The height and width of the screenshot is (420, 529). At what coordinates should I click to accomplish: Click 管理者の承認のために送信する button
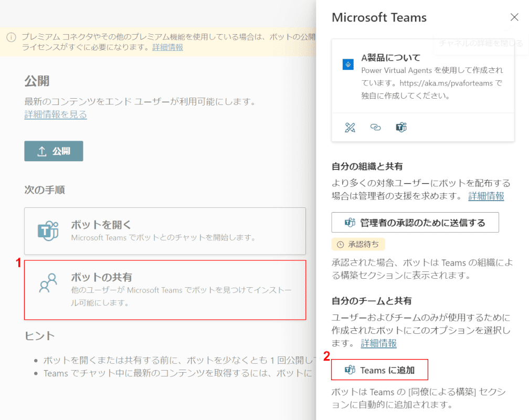415,223
